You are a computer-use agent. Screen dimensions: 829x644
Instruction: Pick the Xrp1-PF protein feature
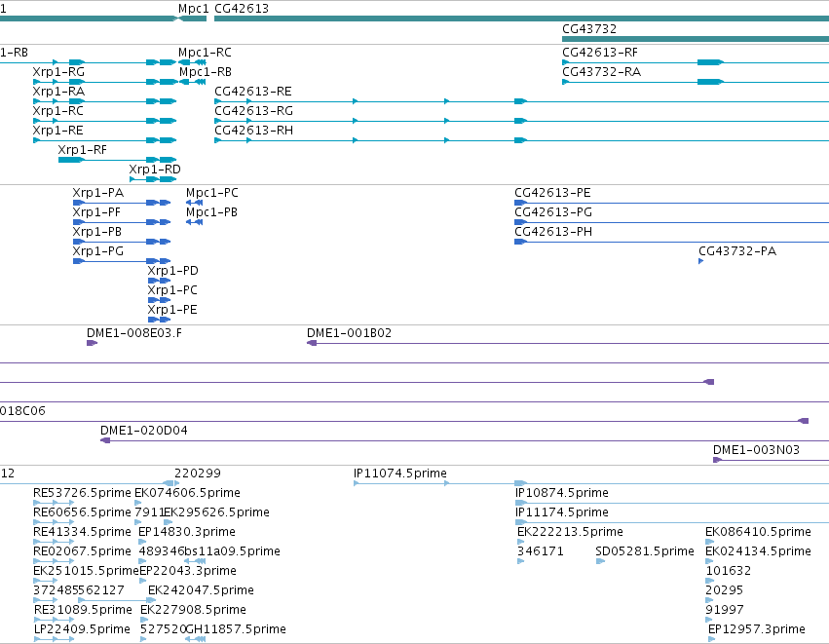point(96,212)
